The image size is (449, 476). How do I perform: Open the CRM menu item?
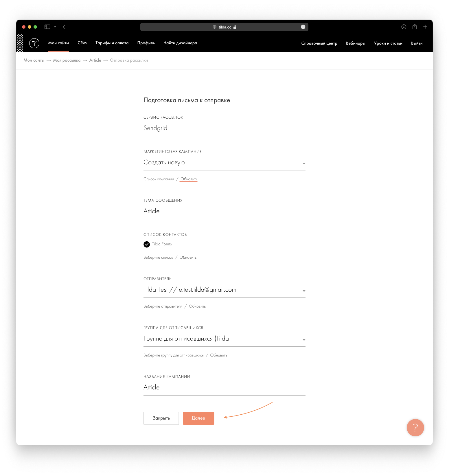(x=82, y=43)
